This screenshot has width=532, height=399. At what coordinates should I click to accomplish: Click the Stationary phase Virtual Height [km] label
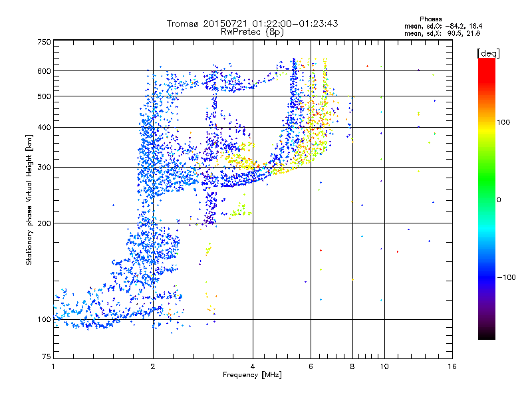(29, 200)
